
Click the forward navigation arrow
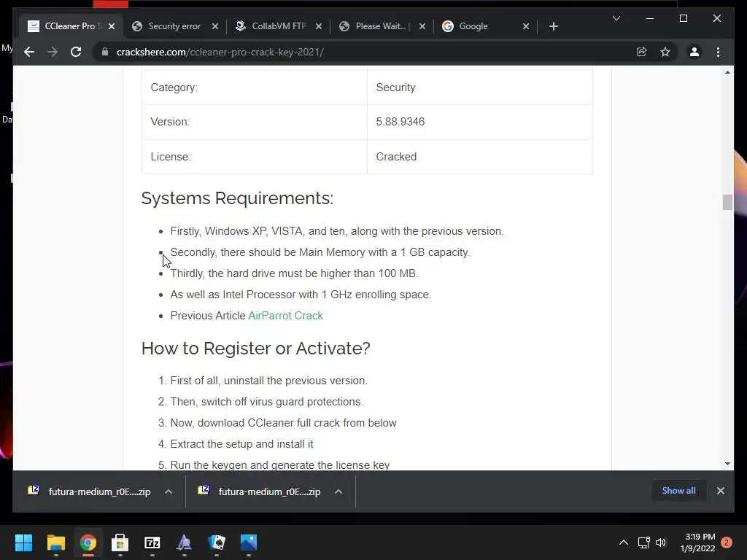(x=53, y=52)
